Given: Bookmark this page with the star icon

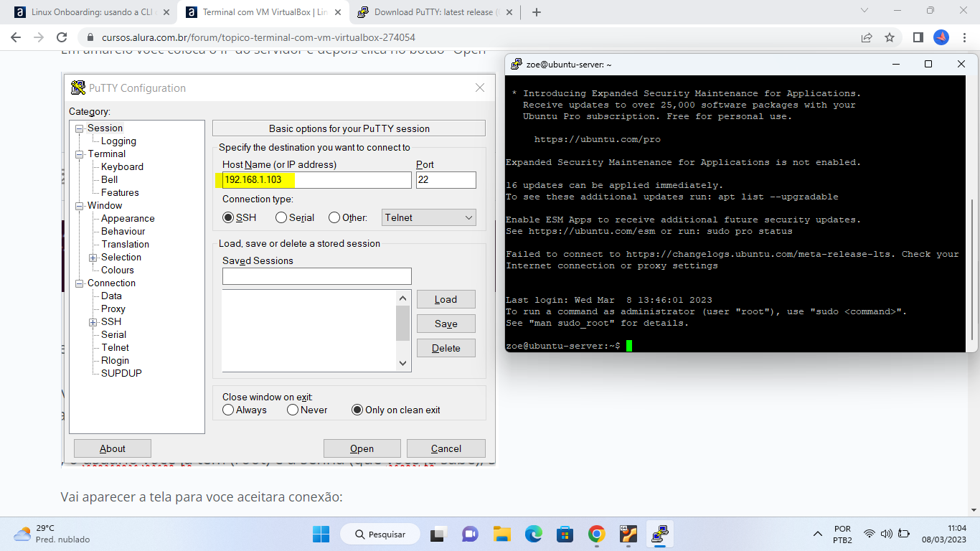Looking at the screenshot, I should (890, 37).
